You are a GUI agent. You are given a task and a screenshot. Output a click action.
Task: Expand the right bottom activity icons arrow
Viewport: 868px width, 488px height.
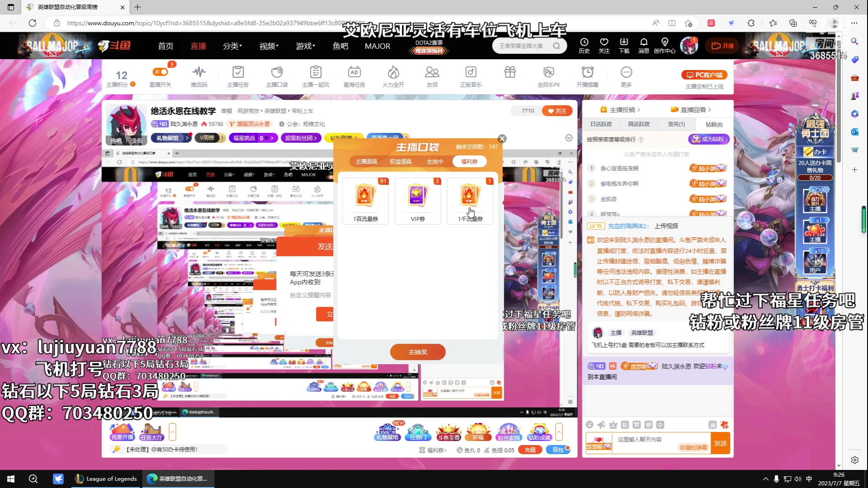click(x=559, y=432)
